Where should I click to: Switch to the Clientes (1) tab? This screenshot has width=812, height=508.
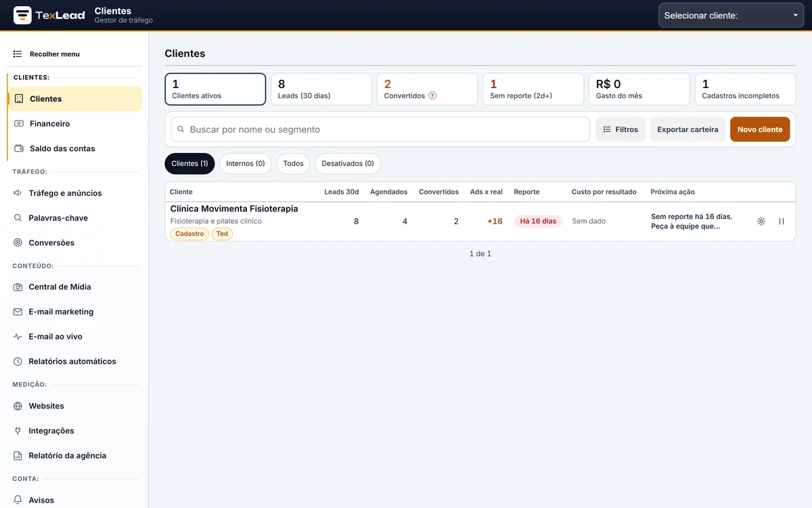[189, 164]
